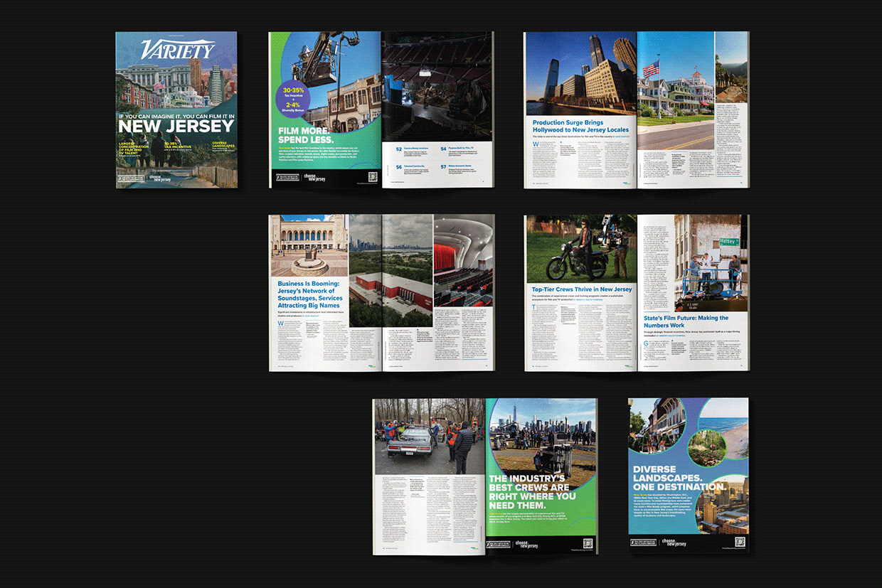
Task: Click the dark arena film set photo
Action: [437, 86]
